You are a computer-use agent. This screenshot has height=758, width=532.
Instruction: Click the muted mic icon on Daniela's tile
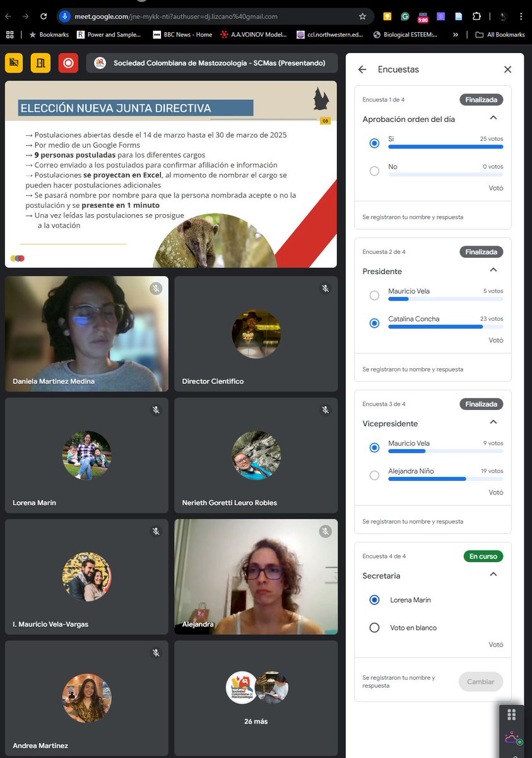click(156, 289)
